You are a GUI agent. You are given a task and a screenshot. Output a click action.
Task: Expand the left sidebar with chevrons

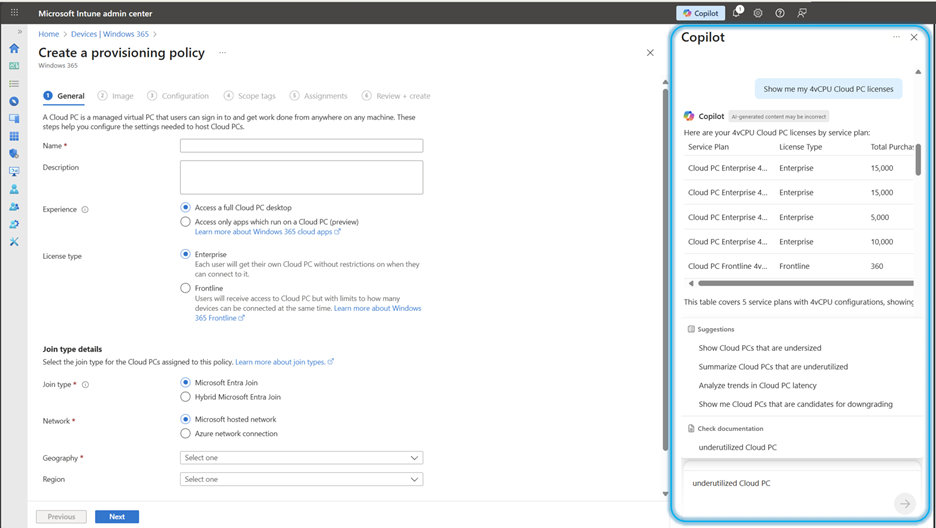(x=20, y=32)
